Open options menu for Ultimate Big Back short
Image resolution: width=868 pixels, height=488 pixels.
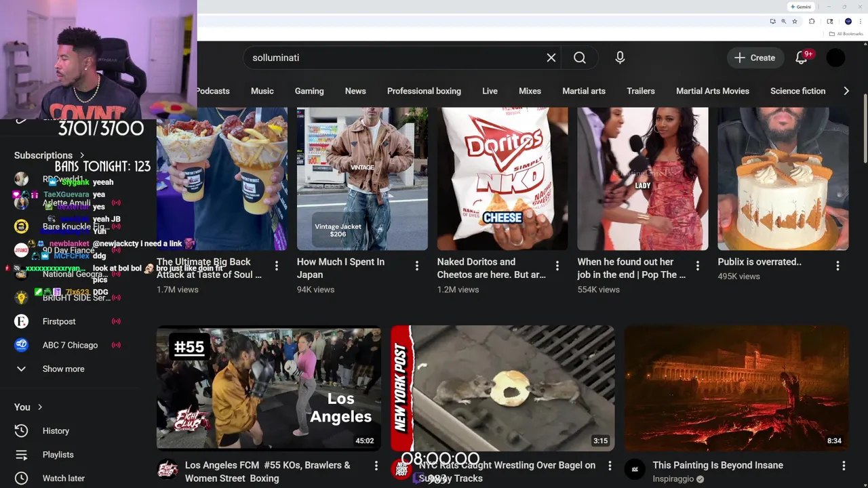(277, 266)
